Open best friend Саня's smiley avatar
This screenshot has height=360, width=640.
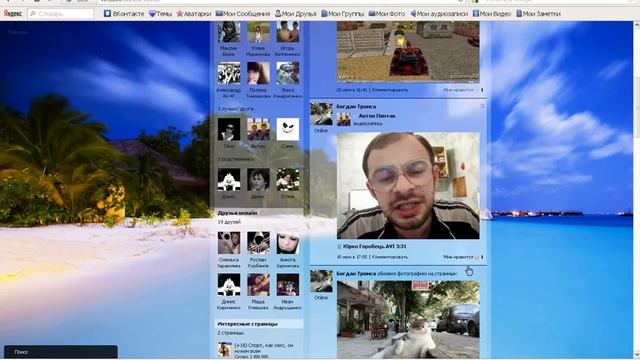point(288,129)
